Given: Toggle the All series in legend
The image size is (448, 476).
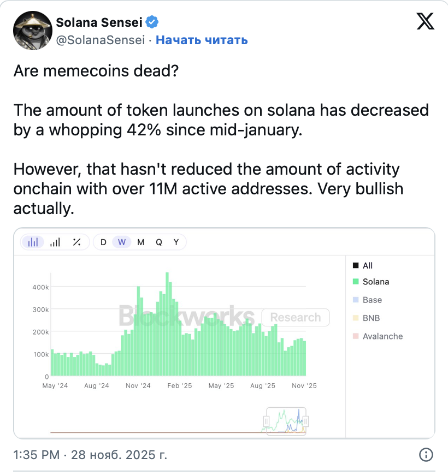Looking at the screenshot, I should click(x=367, y=265).
